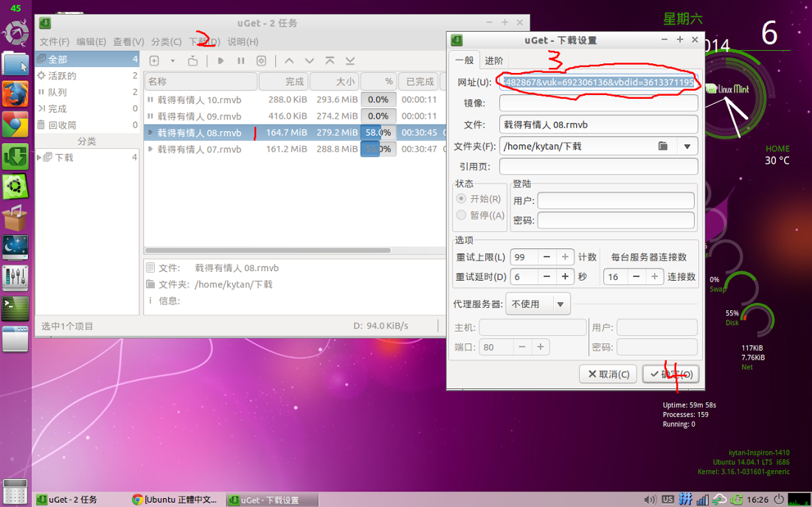Select the row 载得有情人 07.rmvb
The image size is (812, 507).
coord(295,150)
